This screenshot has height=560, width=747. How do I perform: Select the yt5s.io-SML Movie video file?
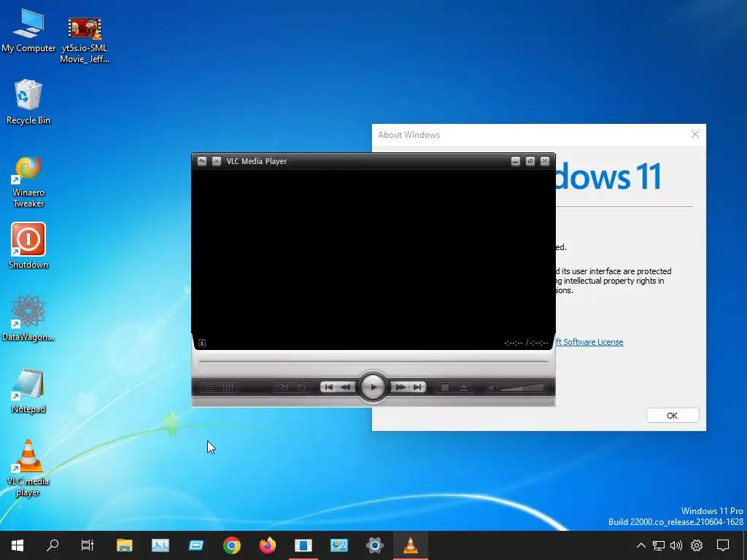(85, 40)
